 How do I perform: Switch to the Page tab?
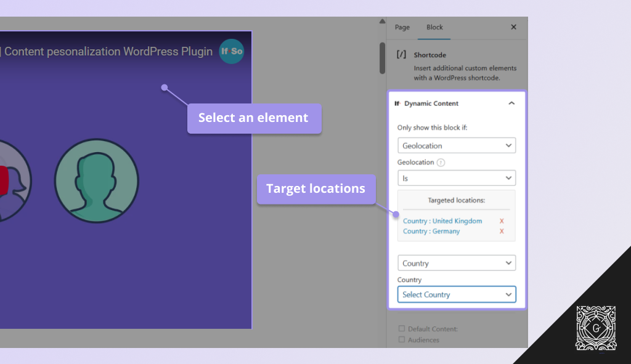[x=402, y=27]
